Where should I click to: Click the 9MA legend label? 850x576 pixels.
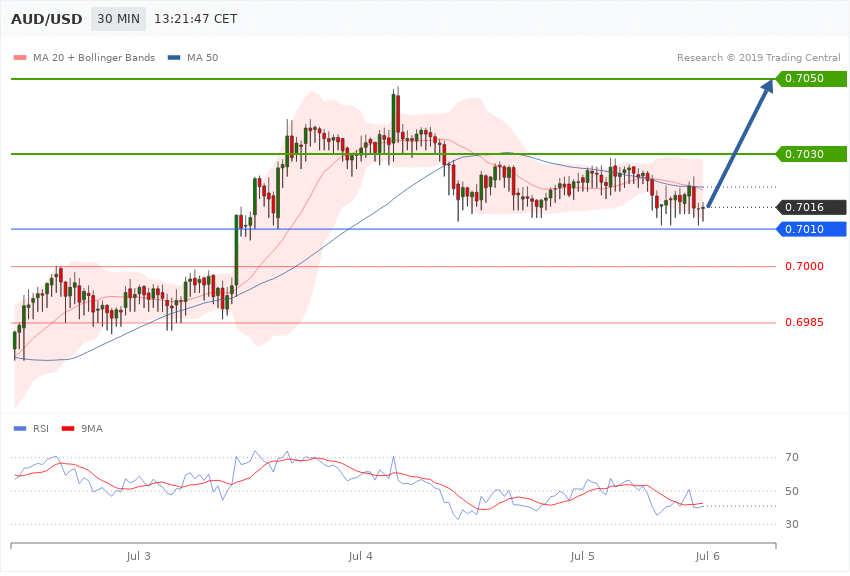point(92,429)
